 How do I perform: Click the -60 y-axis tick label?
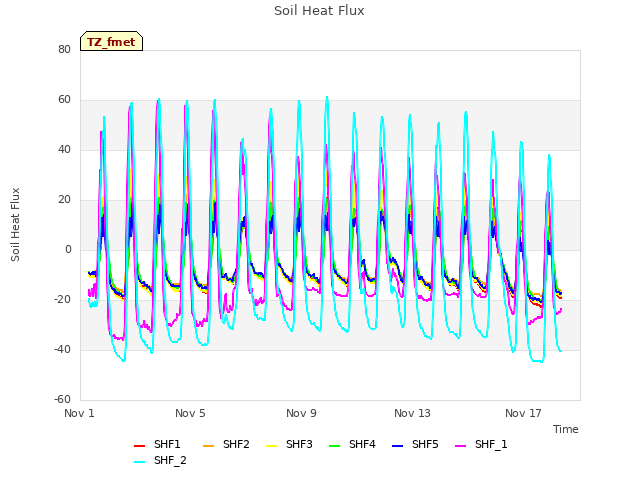62,399
